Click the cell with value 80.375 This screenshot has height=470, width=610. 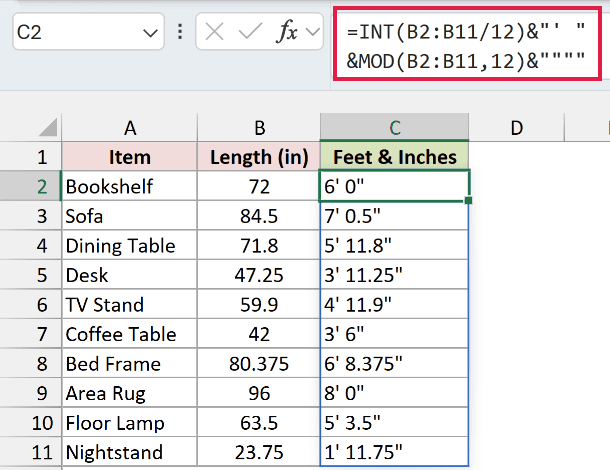click(x=259, y=364)
